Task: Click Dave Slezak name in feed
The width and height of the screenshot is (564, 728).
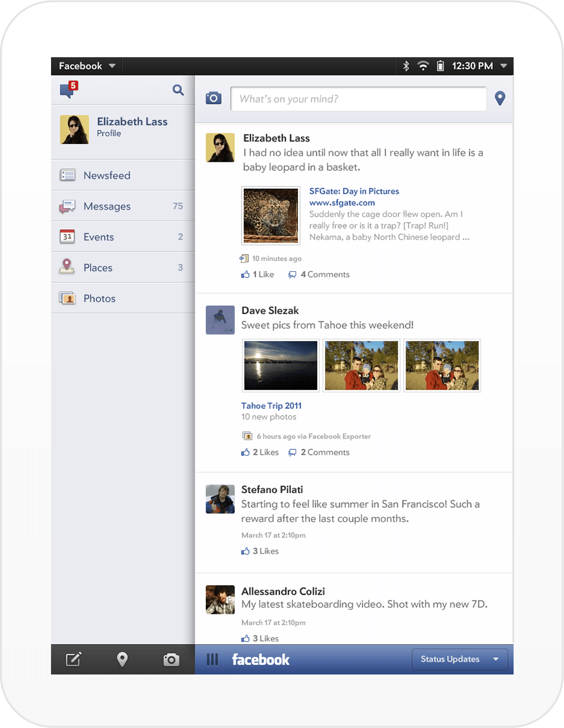Action: point(270,311)
